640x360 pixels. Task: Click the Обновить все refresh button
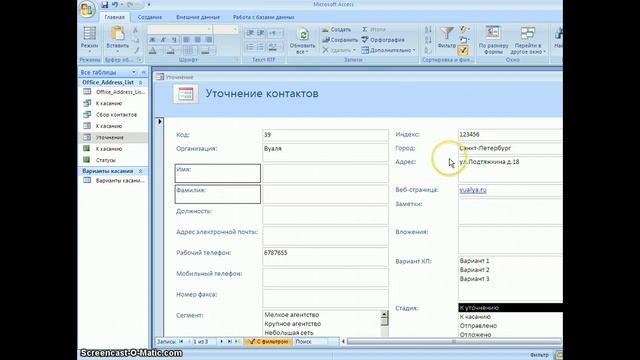pos(302,40)
